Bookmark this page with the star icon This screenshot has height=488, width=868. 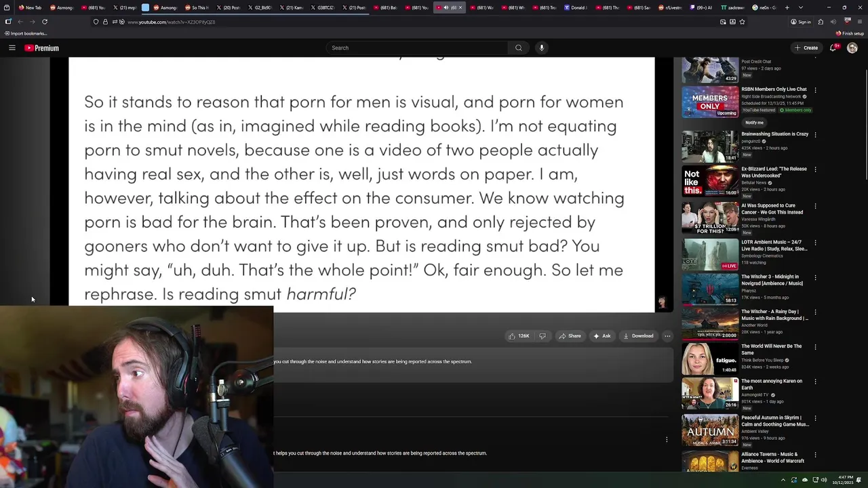click(x=742, y=22)
